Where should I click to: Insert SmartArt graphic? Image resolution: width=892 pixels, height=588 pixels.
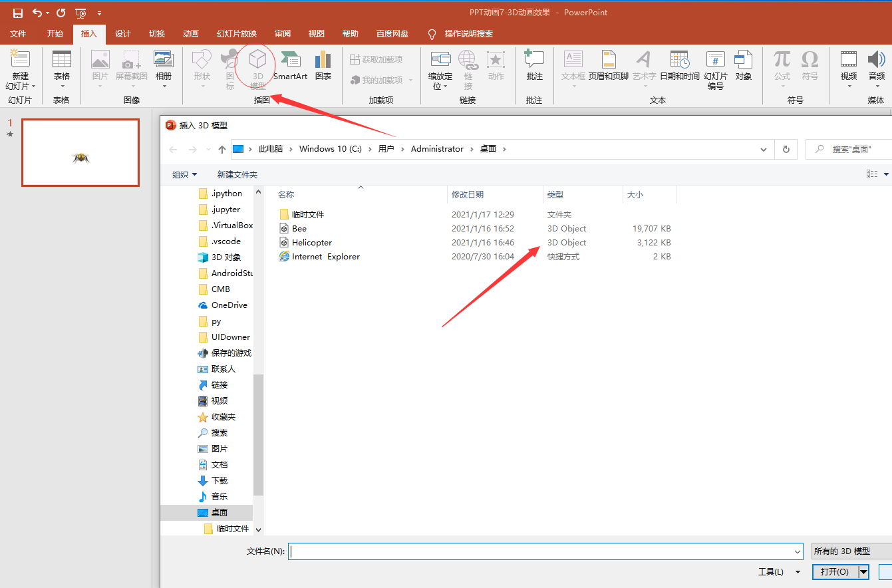[290, 65]
